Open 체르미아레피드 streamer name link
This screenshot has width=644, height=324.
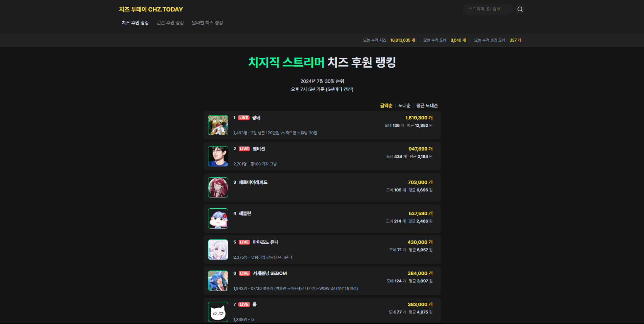coord(253,182)
